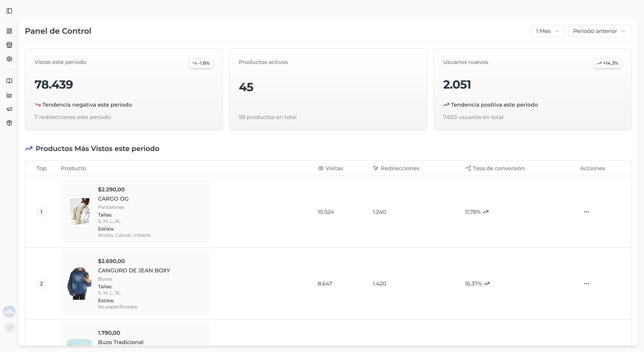
Task: Open actions menu for CARGO OG row
Action: pyautogui.click(x=586, y=212)
